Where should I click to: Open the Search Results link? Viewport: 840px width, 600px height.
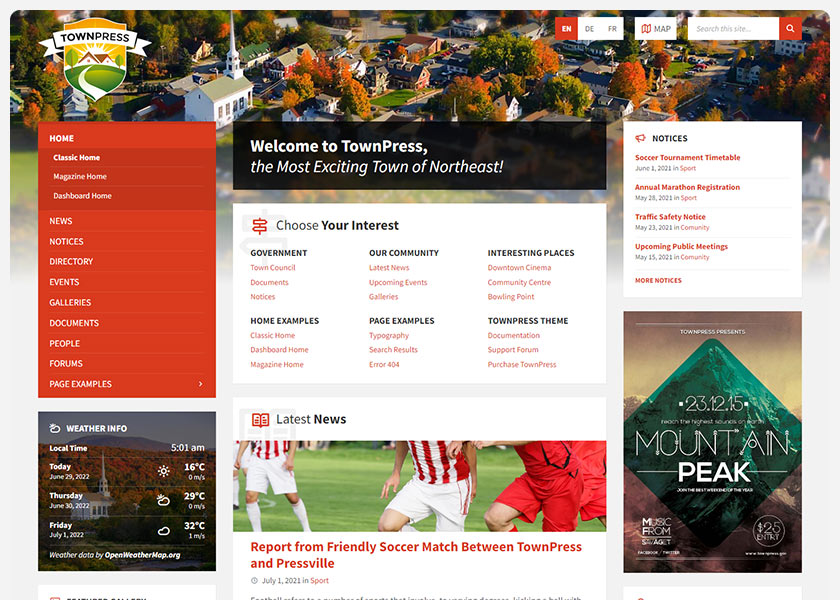coord(393,349)
